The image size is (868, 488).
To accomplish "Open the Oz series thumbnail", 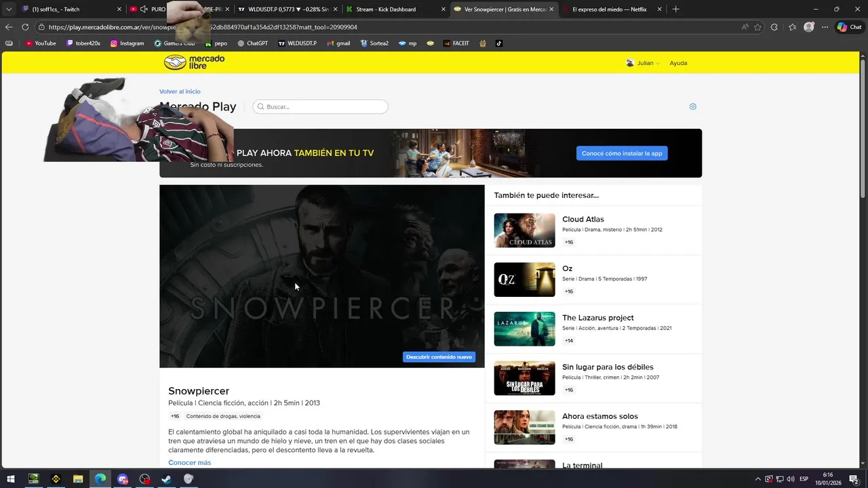I will click(x=524, y=280).
